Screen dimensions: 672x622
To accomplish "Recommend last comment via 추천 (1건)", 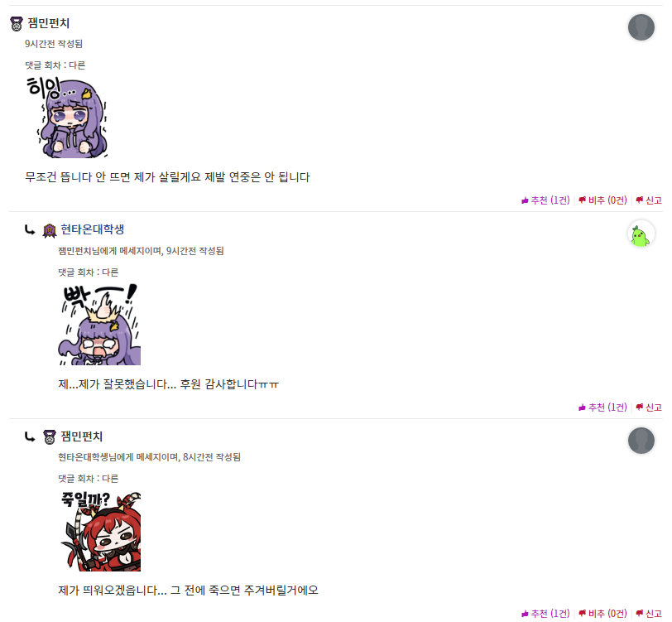I will pos(545,614).
